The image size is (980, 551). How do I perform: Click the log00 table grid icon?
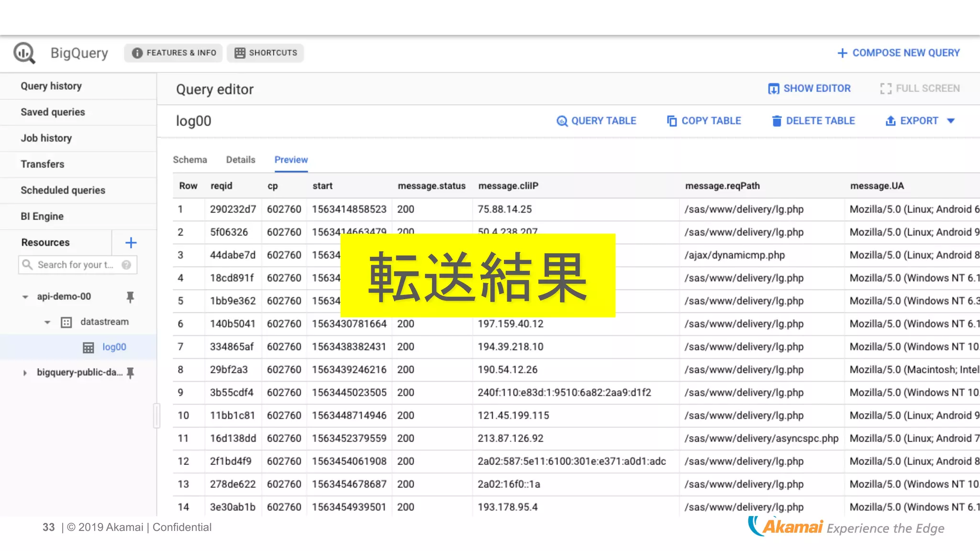pos(89,348)
